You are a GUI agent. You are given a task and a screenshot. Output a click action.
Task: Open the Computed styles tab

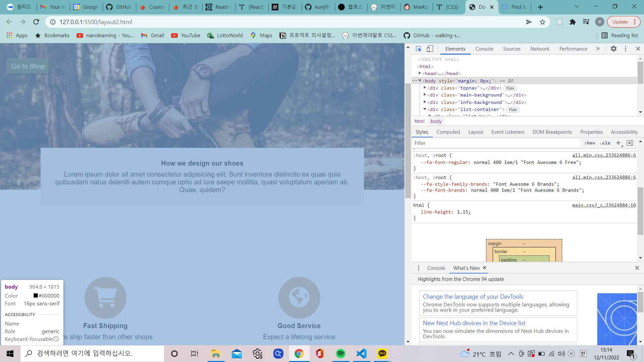(448, 132)
